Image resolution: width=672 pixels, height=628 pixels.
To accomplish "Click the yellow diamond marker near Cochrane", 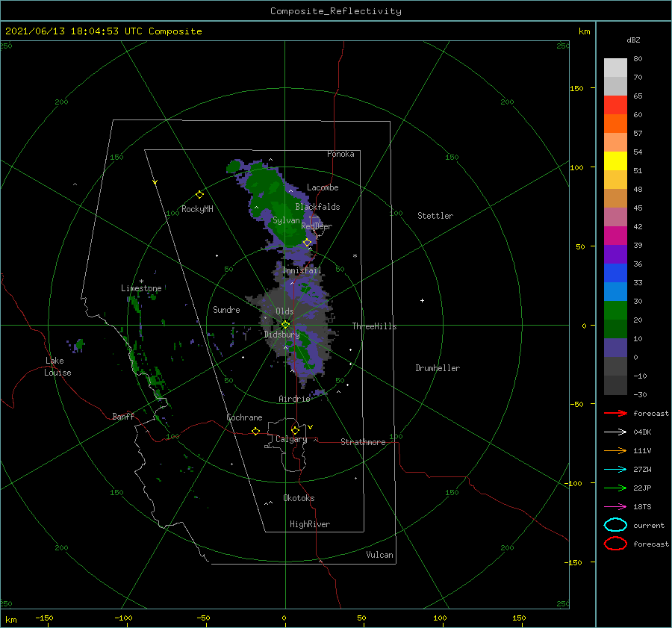I will point(255,431).
